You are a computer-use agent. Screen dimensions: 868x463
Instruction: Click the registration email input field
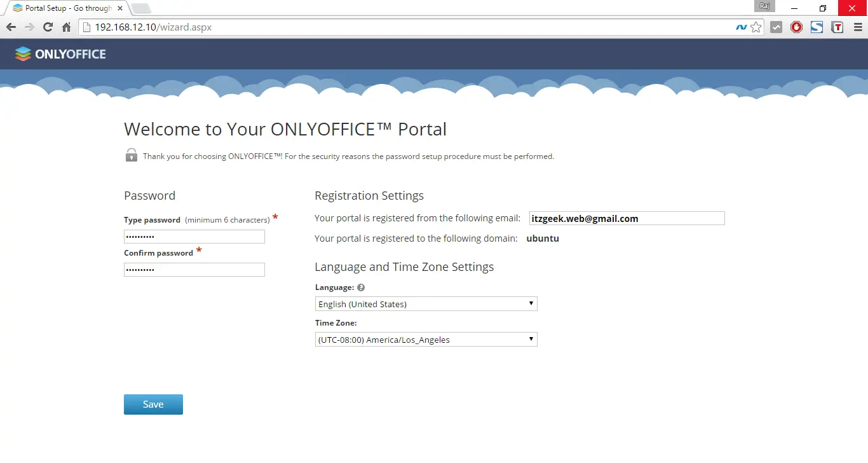(x=627, y=218)
